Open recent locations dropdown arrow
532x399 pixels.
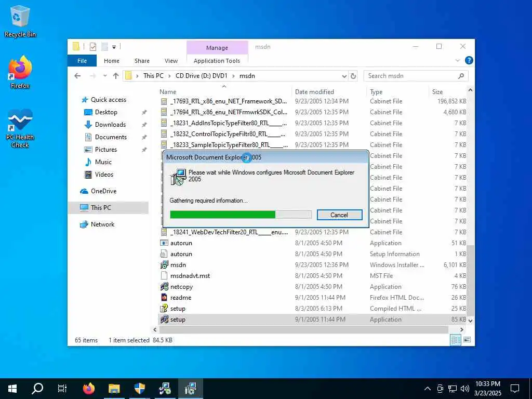(105, 76)
